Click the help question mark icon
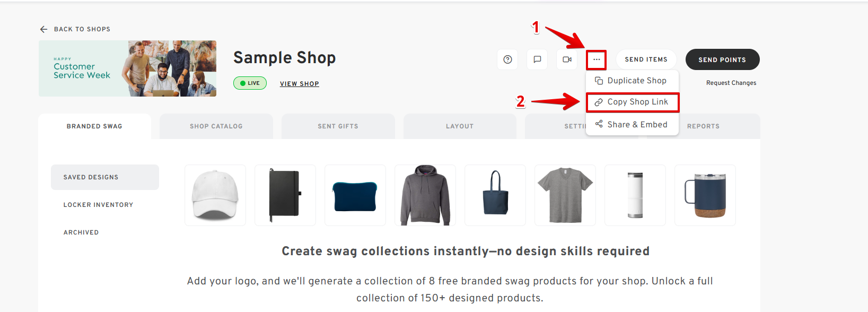This screenshot has width=868, height=312. 507,59
